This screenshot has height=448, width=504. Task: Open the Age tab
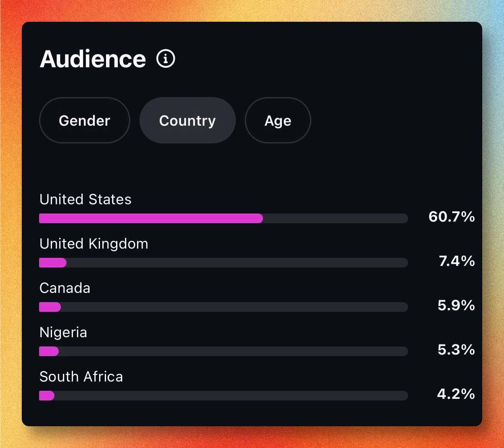[278, 120]
